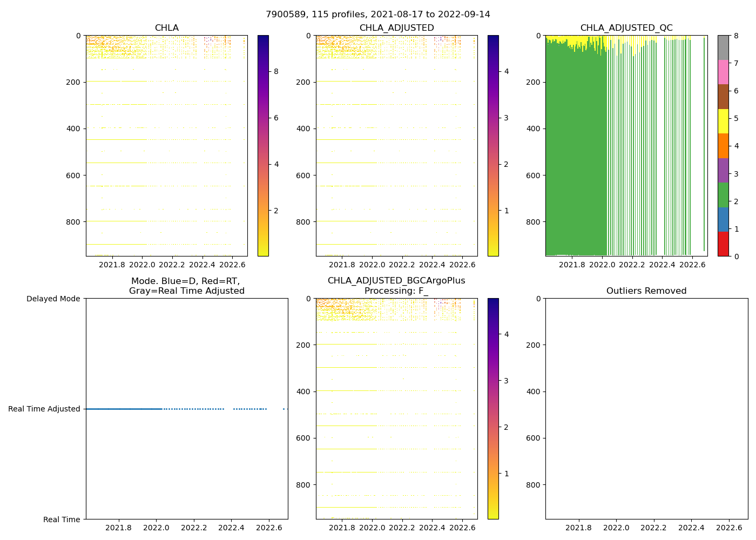The width and height of the screenshot is (756, 540).
Task: Click the 'Delayed Mode' y-axis label
Action: click(53, 299)
